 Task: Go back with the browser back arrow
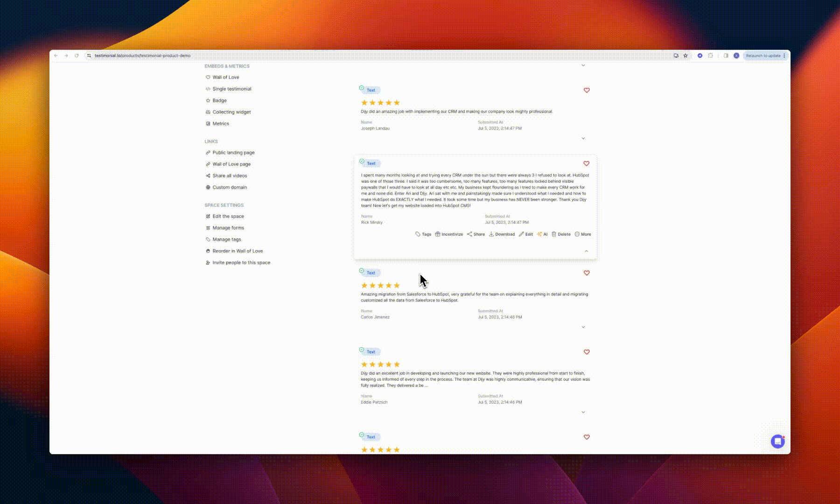tap(56, 56)
